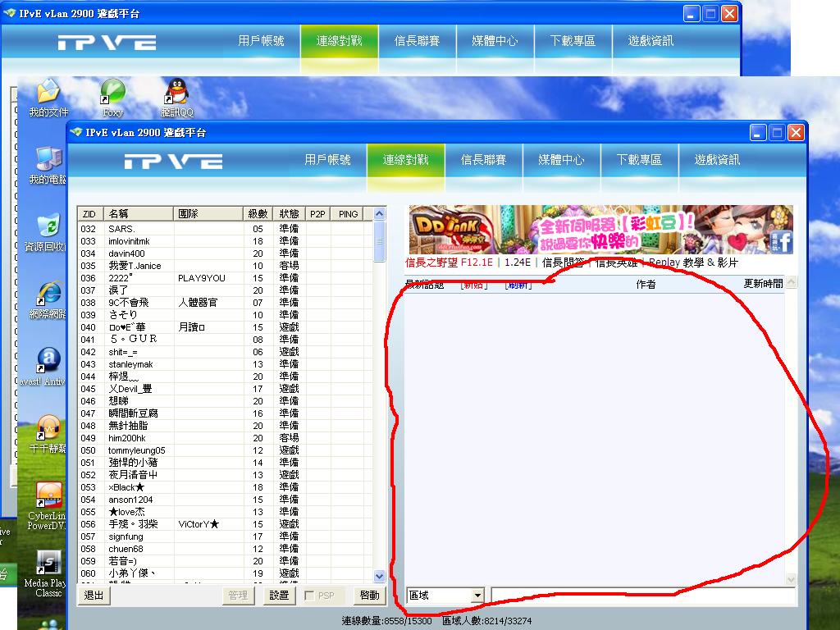Sort by the ZID column header
Viewport: 840px width, 630px height.
[x=90, y=214]
